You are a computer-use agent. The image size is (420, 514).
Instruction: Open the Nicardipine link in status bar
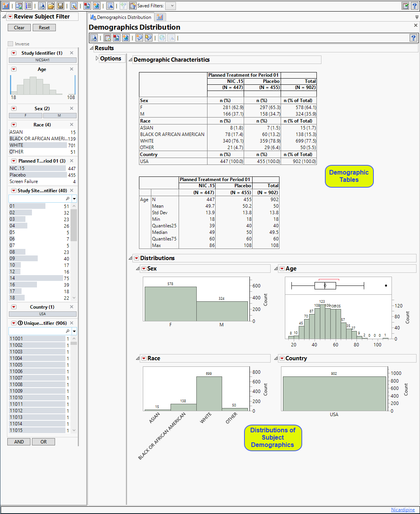[x=403, y=510]
